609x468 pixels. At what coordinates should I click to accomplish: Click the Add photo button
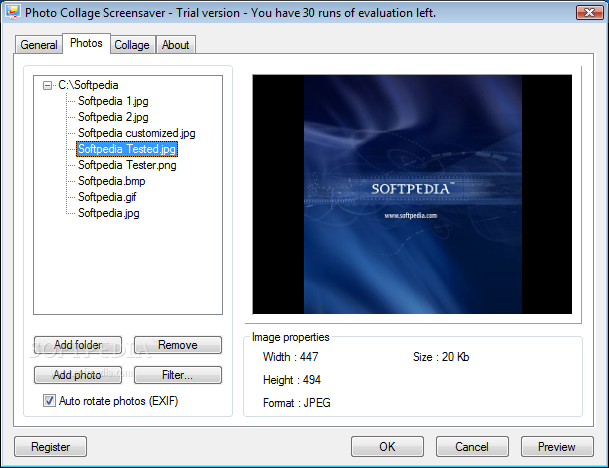coord(78,375)
